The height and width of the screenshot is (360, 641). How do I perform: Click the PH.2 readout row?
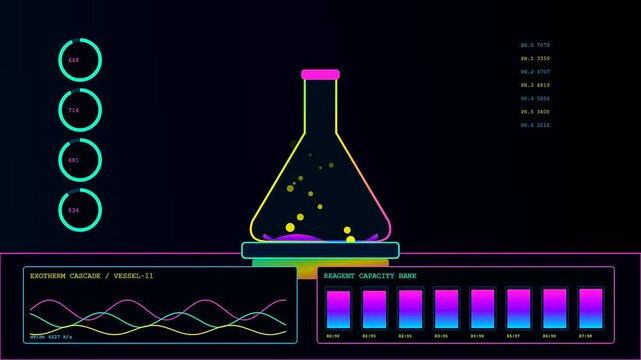pos(535,72)
